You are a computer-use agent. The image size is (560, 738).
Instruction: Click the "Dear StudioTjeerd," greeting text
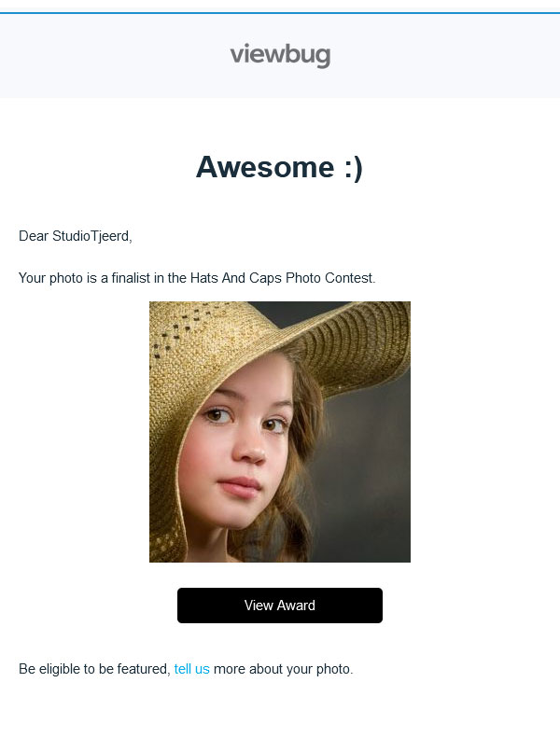[76, 236]
